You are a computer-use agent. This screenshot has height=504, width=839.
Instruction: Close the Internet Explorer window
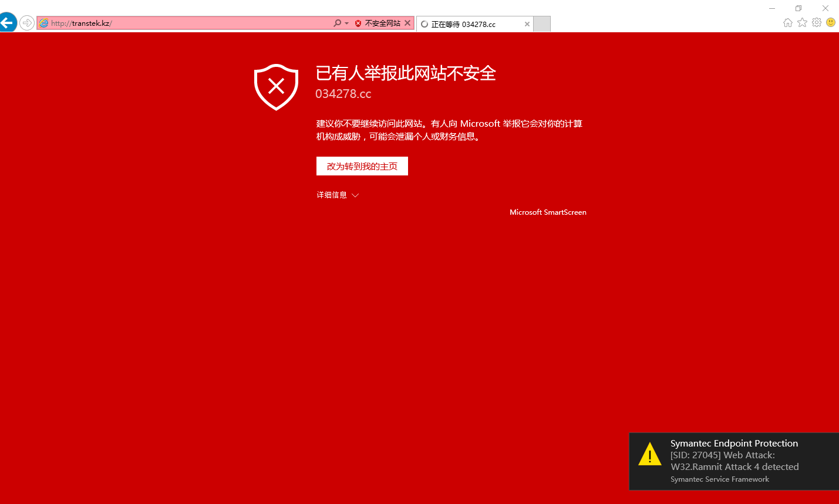(x=825, y=8)
